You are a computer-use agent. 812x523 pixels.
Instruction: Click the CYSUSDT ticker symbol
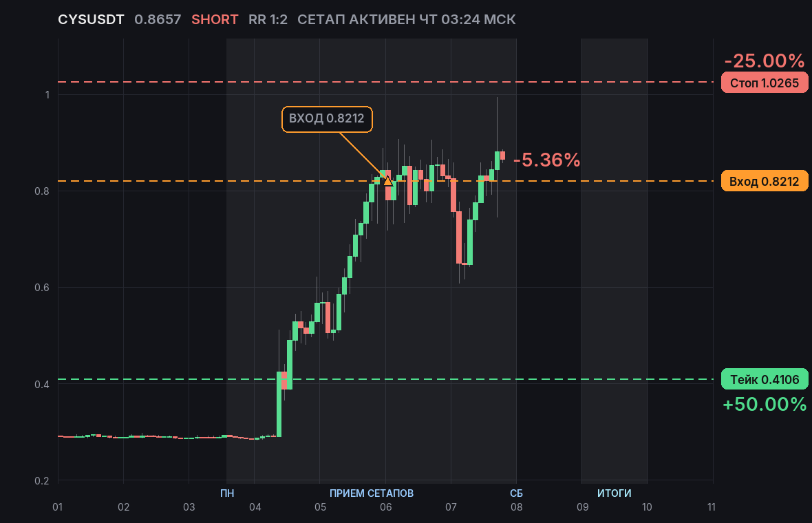point(91,20)
